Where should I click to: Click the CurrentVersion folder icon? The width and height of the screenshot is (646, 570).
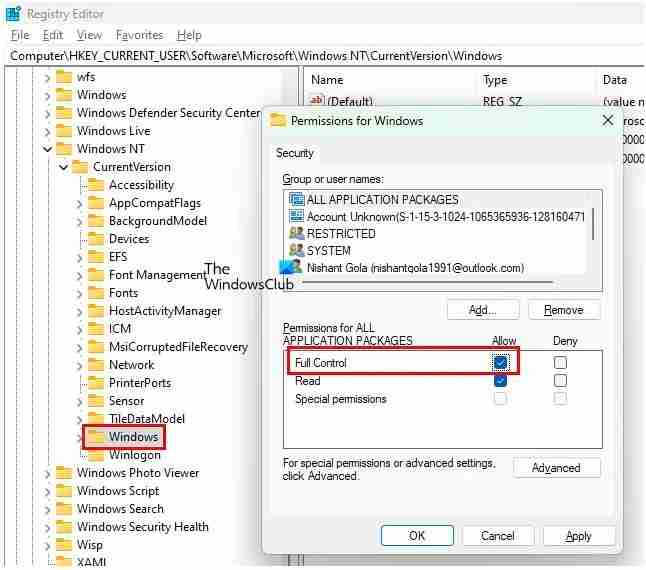[80, 167]
